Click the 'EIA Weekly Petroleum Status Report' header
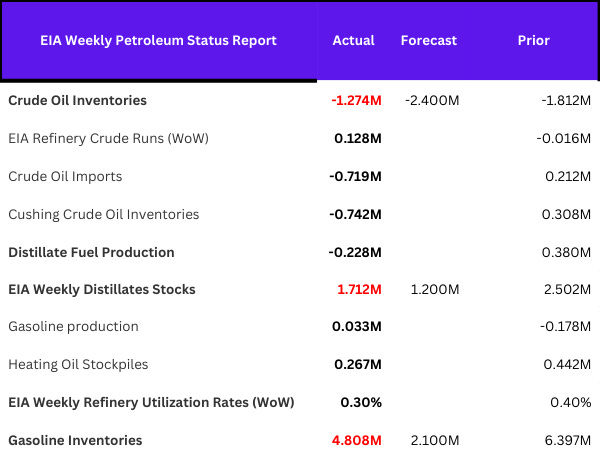This screenshot has height=450, width=600. pos(158,41)
